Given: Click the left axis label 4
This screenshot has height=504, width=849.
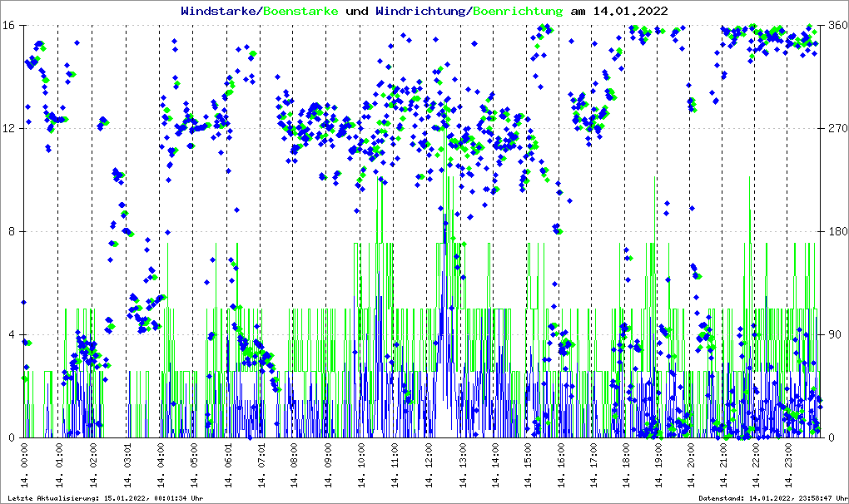Looking at the screenshot, I should pos(12,335).
